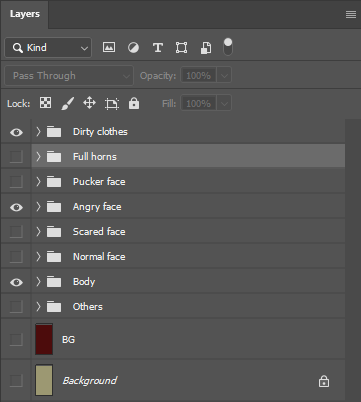Screen dimensions: 361x402
Task: Select the BG layer name
Action: (68, 340)
